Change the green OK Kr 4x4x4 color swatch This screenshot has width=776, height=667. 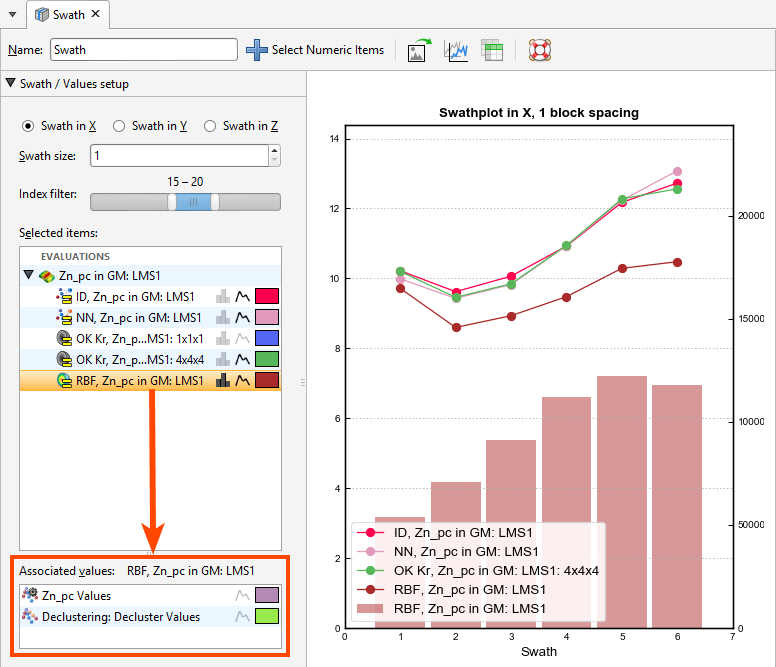[x=267, y=360]
